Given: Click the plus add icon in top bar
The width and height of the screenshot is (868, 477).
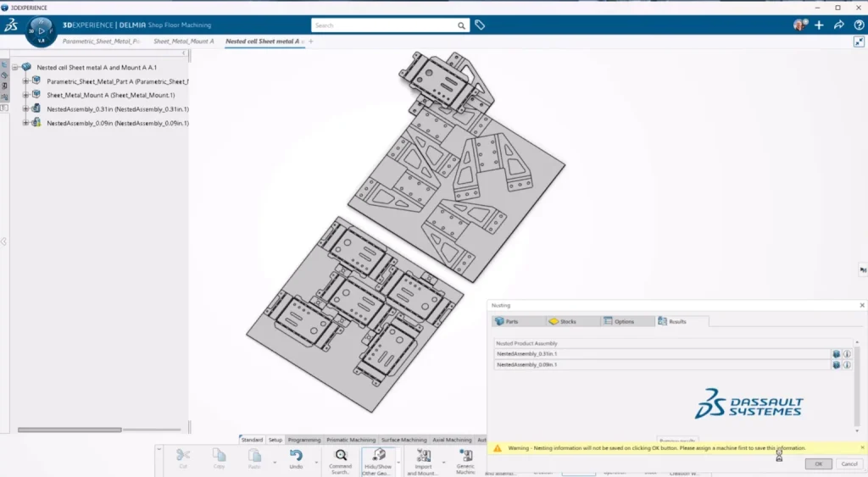Looking at the screenshot, I should 820,25.
